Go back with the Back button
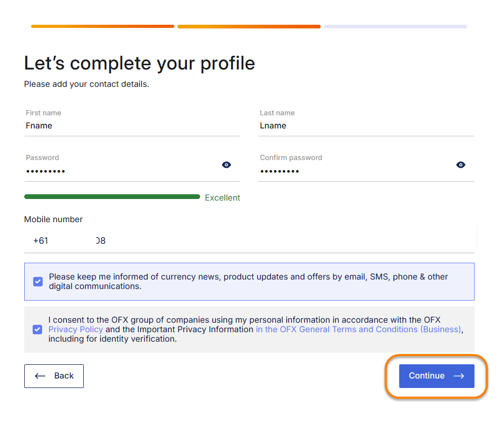This screenshot has width=504, height=428. coord(54,376)
